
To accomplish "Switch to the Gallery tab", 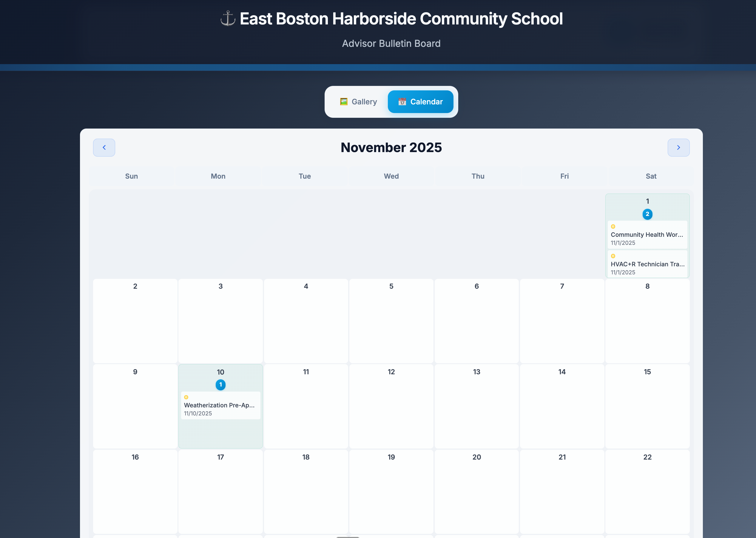I will click(358, 102).
